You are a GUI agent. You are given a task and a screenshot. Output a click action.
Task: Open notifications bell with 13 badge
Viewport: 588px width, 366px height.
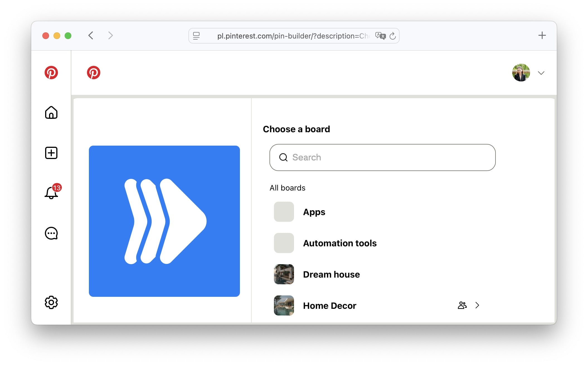point(51,193)
